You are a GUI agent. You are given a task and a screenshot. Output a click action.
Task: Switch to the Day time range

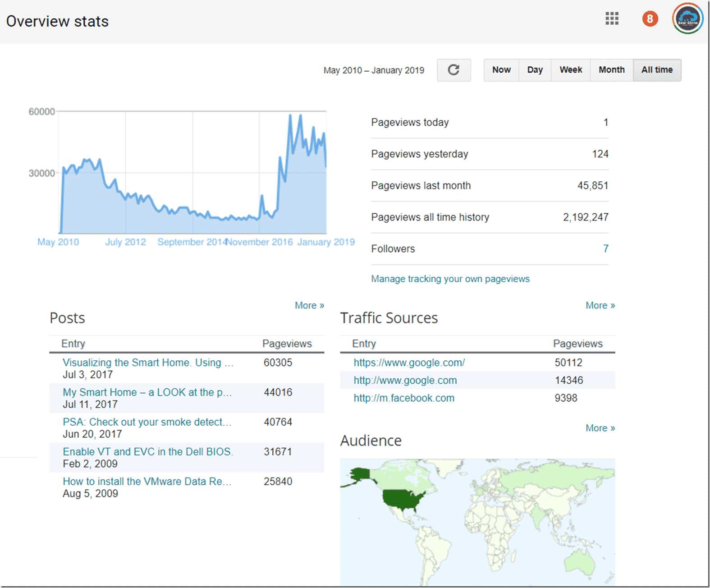point(535,70)
